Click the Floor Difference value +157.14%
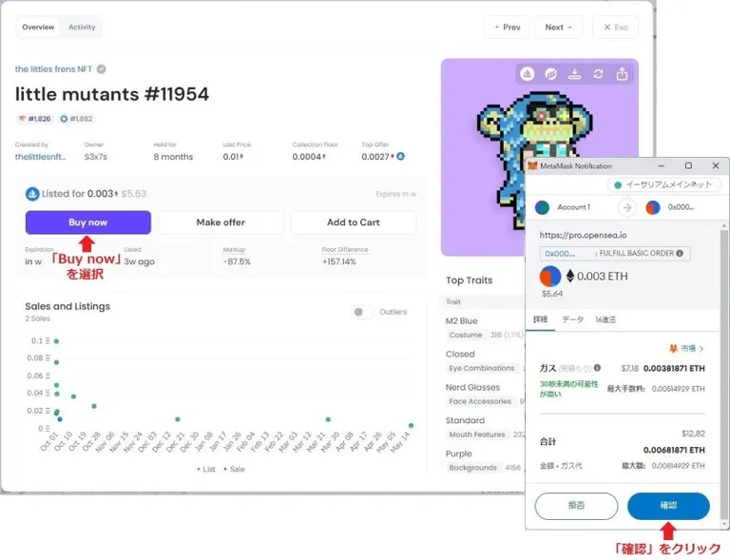Viewport: 730px width, 560px height. 339,261
